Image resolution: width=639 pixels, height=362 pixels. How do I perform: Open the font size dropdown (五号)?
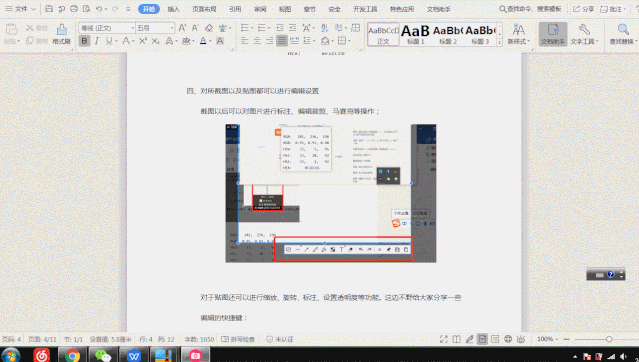click(172, 28)
